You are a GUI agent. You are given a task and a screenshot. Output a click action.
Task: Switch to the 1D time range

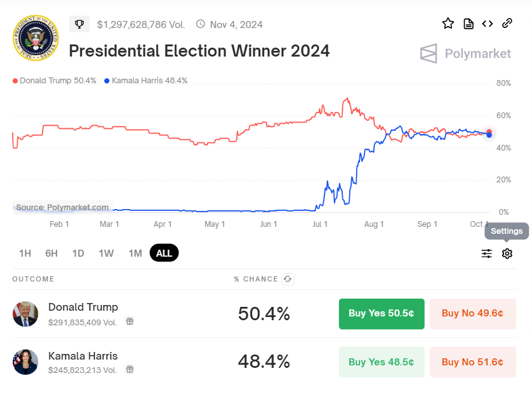tap(78, 253)
